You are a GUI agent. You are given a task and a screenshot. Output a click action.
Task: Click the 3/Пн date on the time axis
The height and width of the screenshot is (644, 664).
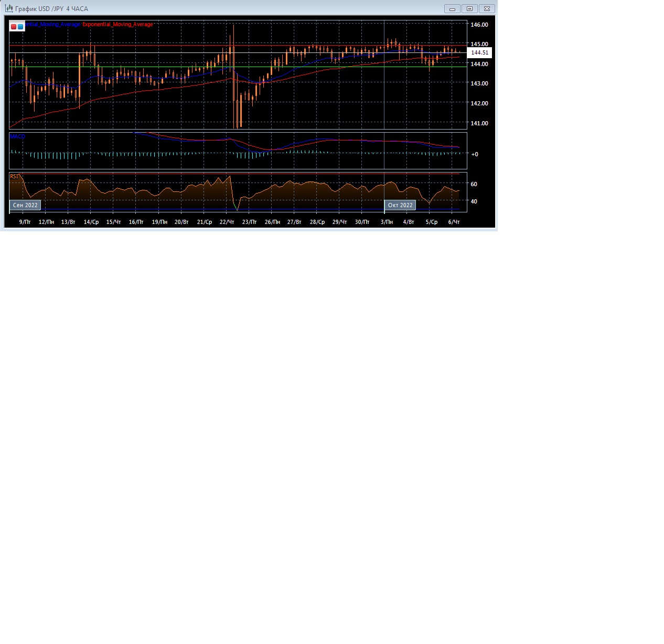point(387,222)
